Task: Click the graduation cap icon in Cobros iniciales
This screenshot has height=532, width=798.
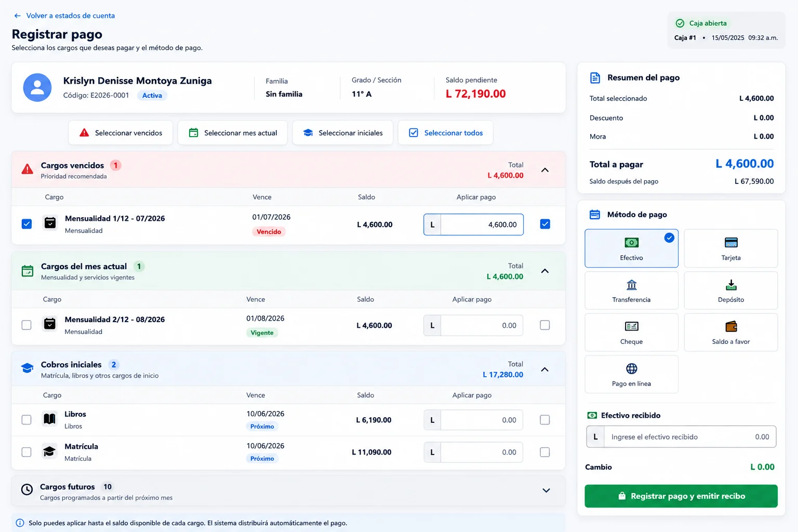Action: (27, 368)
